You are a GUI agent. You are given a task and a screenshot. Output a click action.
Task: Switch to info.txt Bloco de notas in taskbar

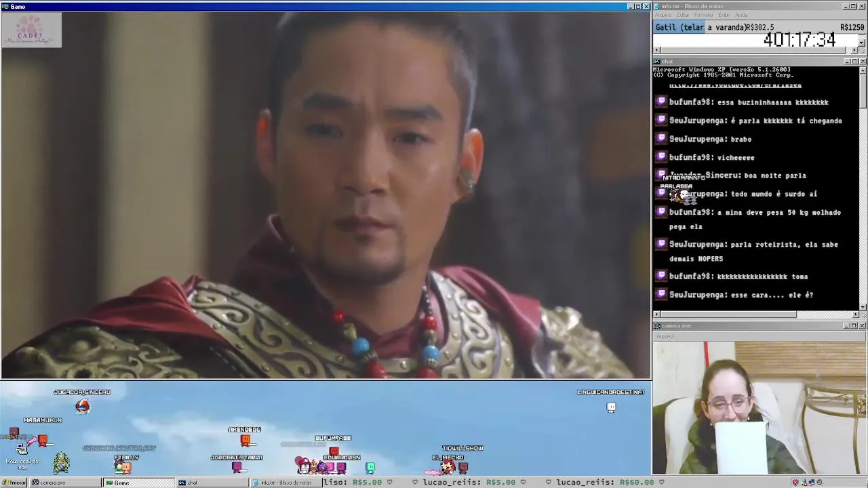[285, 483]
